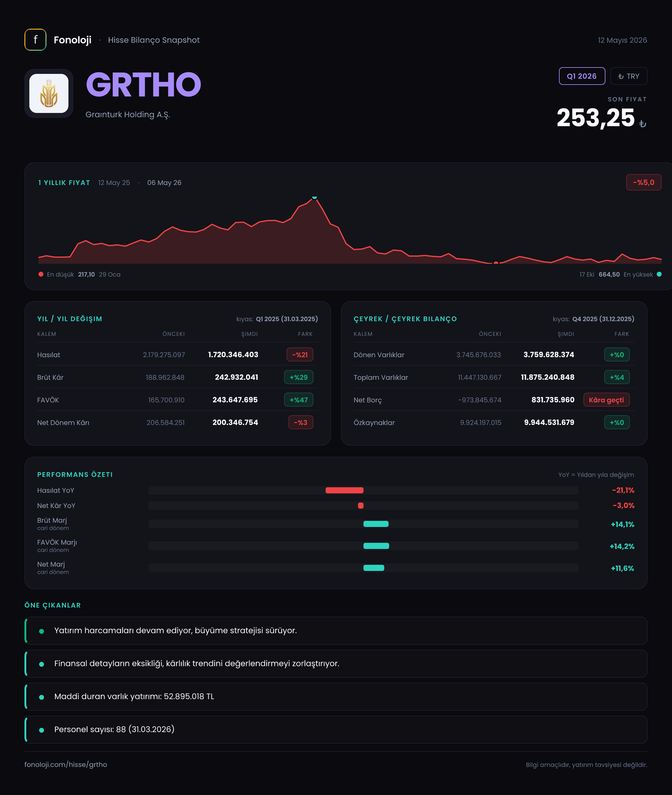Screen dimensions: 672x795
Task: Click the +14,2% FAVÖK Marjı value
Action: (622, 546)
